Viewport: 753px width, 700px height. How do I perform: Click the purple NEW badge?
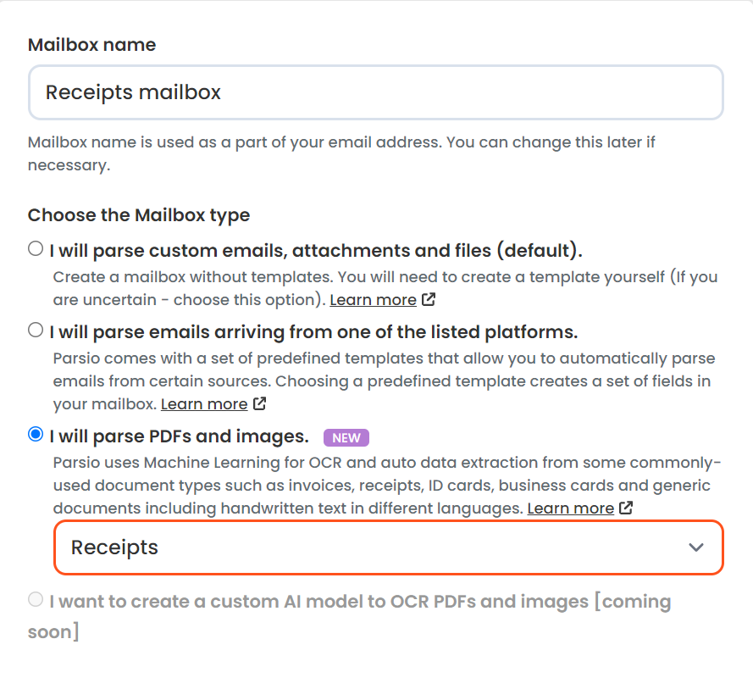click(346, 437)
